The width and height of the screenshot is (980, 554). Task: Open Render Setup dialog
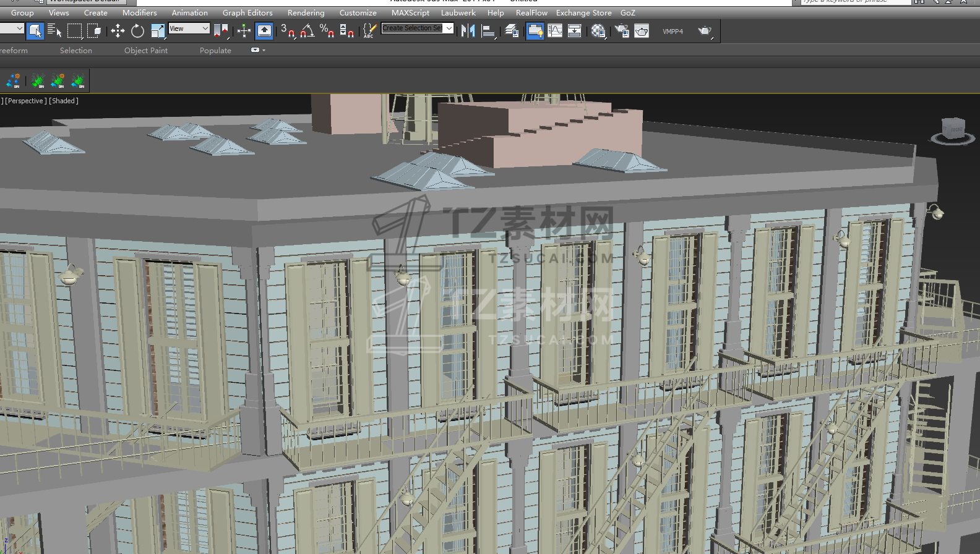tap(622, 30)
